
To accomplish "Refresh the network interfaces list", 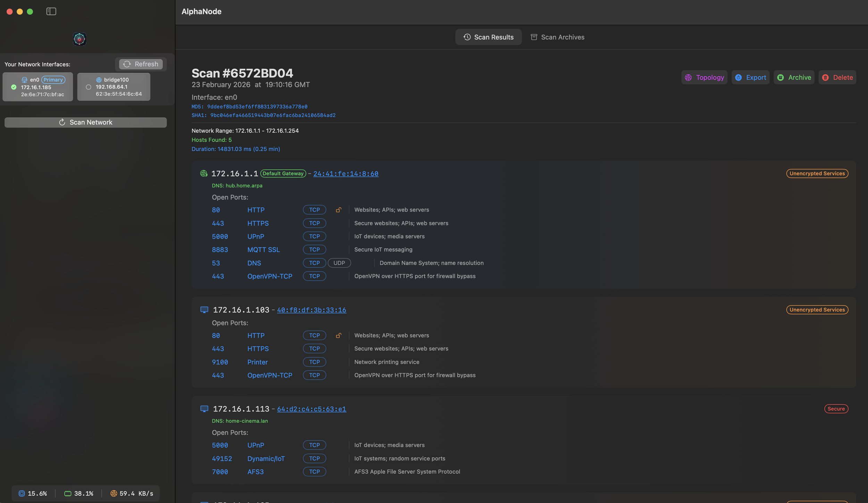I will (x=141, y=64).
